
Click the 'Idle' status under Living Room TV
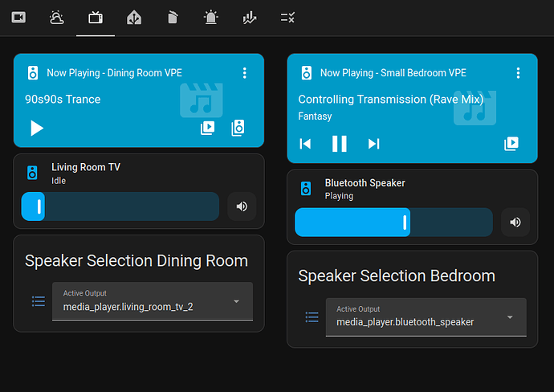point(59,181)
